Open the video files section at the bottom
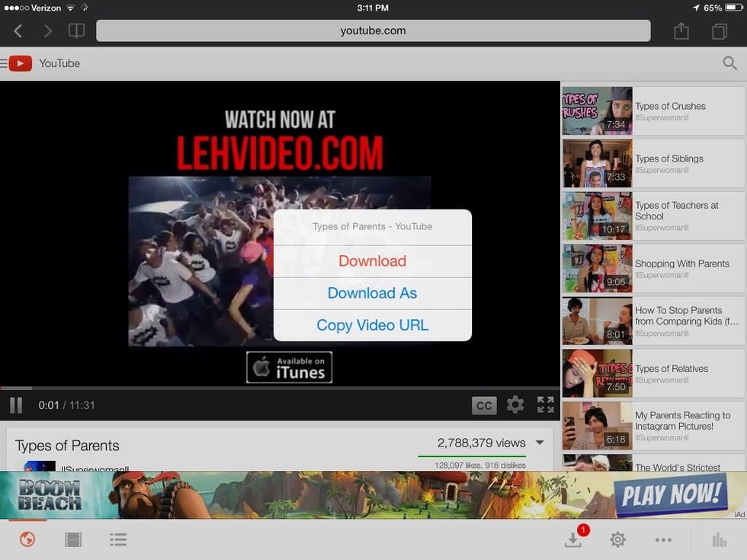747x560 pixels. (72, 539)
